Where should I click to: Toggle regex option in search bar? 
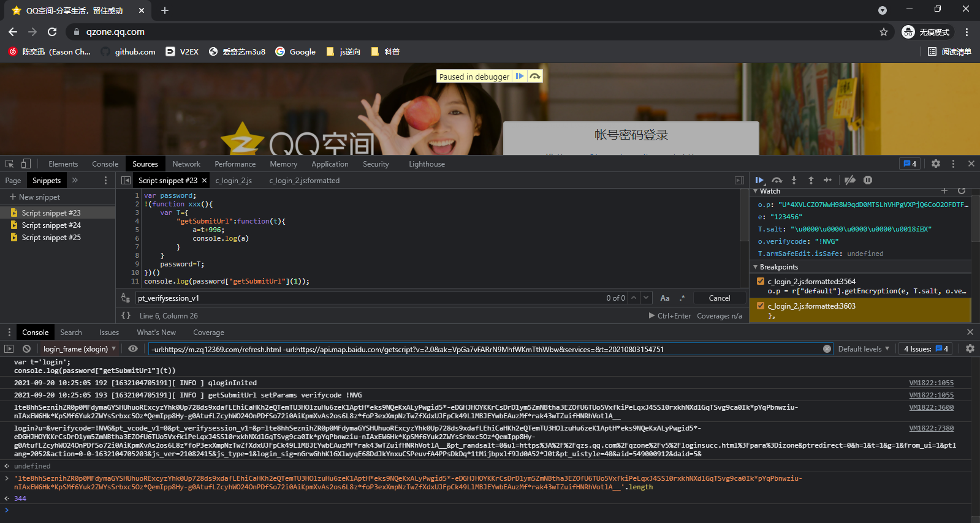coord(682,298)
